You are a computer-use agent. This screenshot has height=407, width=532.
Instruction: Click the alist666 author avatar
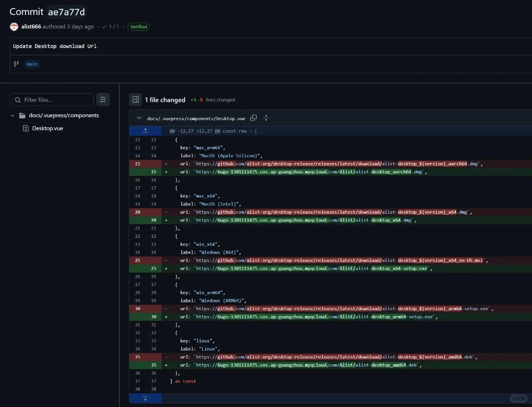pos(14,27)
